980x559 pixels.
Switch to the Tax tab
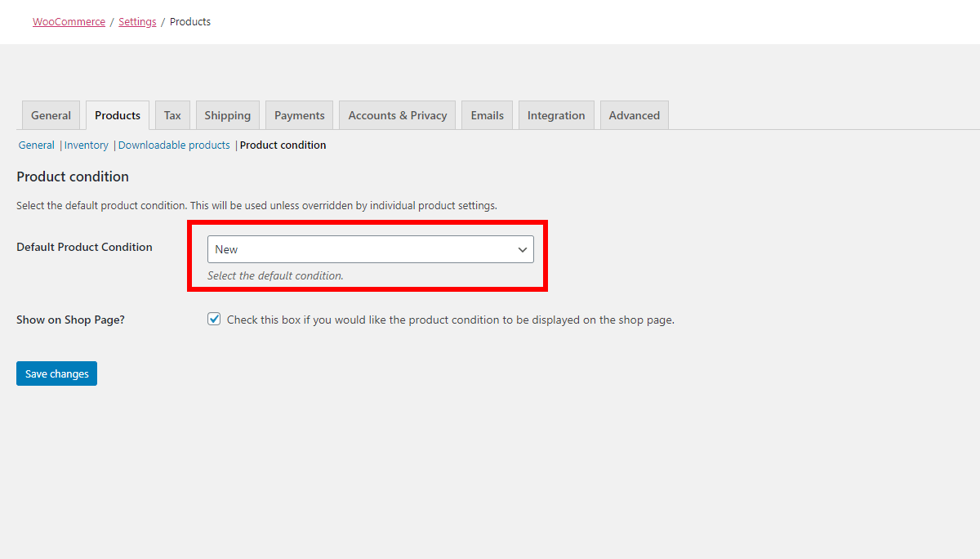pyautogui.click(x=171, y=114)
